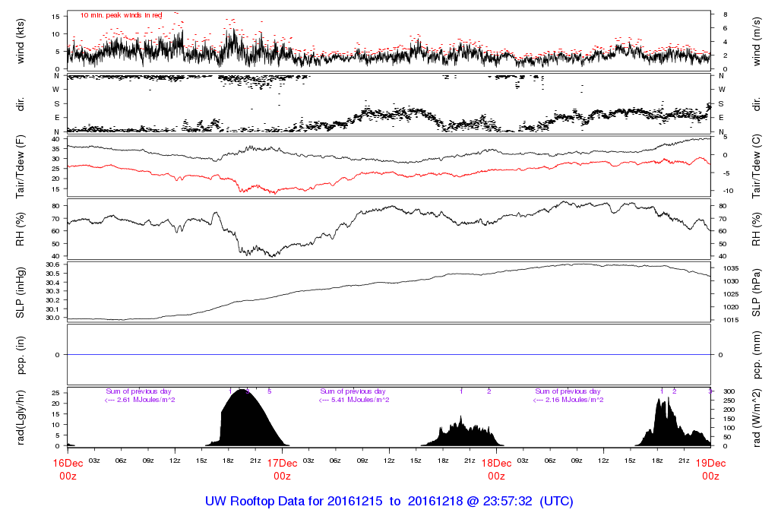Click the 18Dec 00z date marker
The height and width of the screenshot is (532, 778).
(496, 469)
